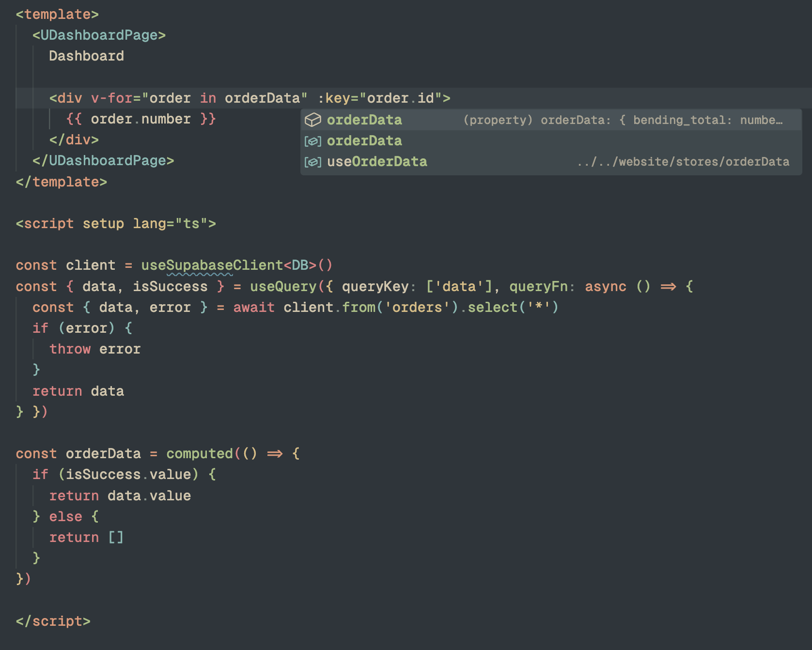The height and width of the screenshot is (650, 812).
Task: Click 'orderData' in const declaration
Action: click(103, 454)
